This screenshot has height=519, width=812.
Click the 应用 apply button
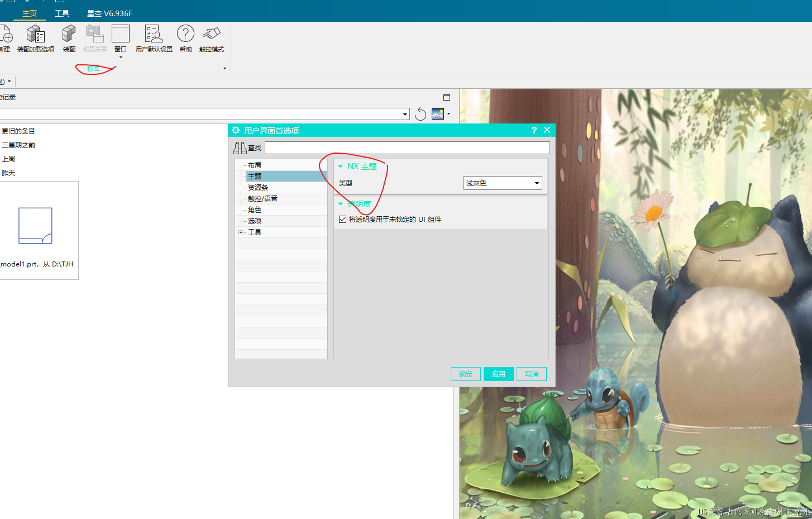coord(499,374)
